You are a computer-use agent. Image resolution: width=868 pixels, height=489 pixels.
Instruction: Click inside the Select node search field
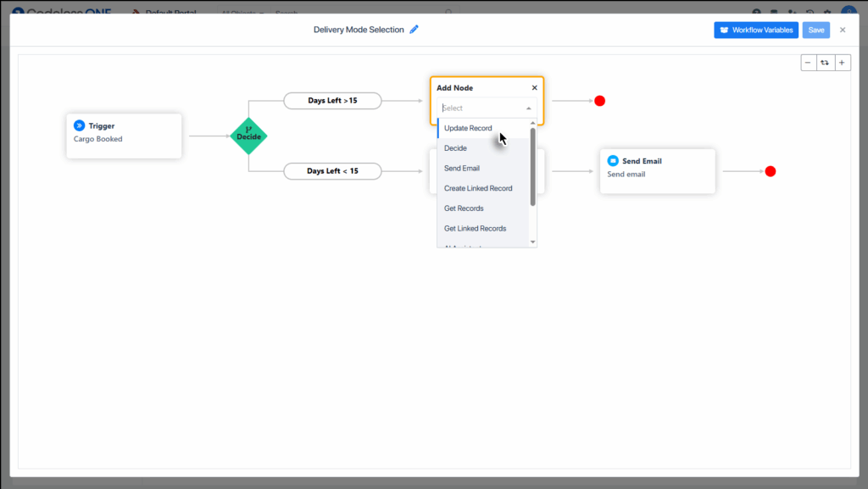(479, 108)
